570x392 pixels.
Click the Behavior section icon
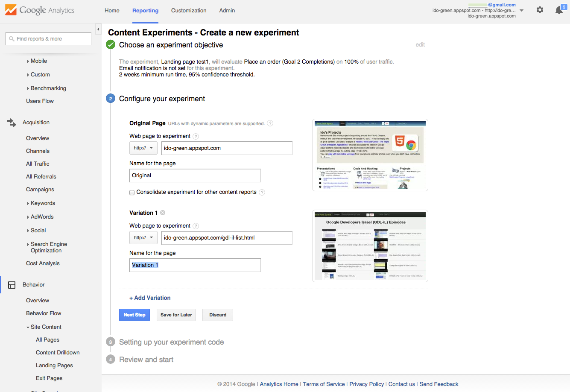click(12, 285)
